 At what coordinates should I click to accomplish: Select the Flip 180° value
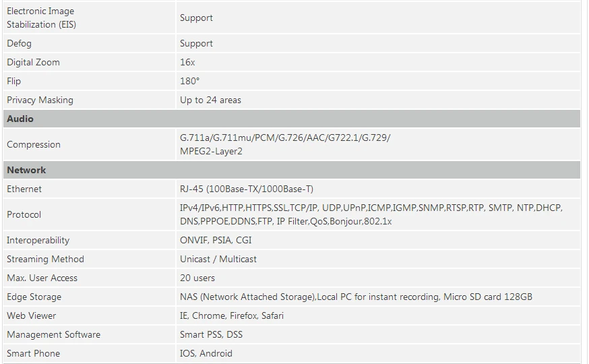189,81
